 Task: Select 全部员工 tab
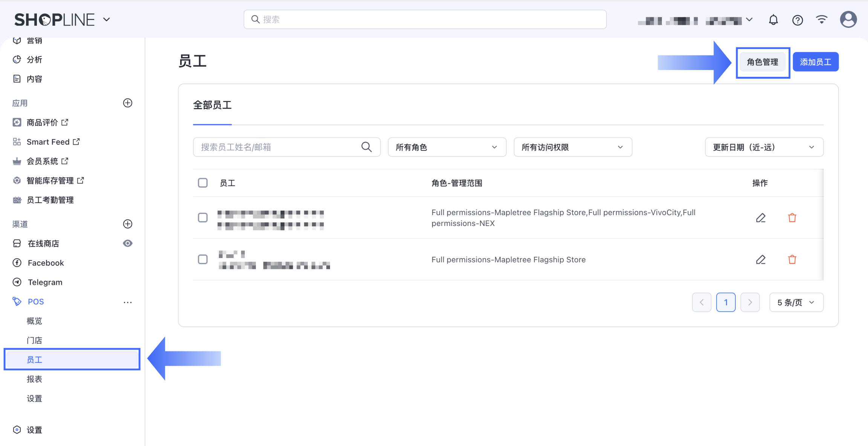[x=212, y=105]
